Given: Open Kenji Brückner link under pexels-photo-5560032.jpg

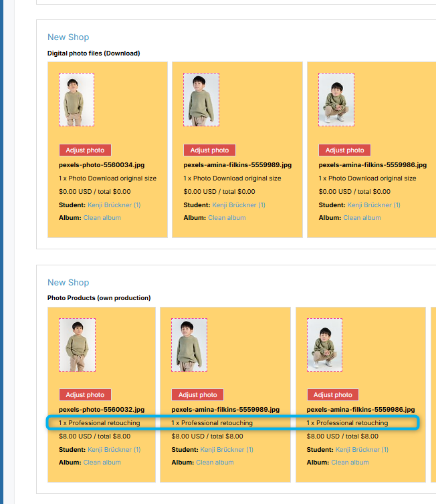Looking at the screenshot, I should [114, 450].
